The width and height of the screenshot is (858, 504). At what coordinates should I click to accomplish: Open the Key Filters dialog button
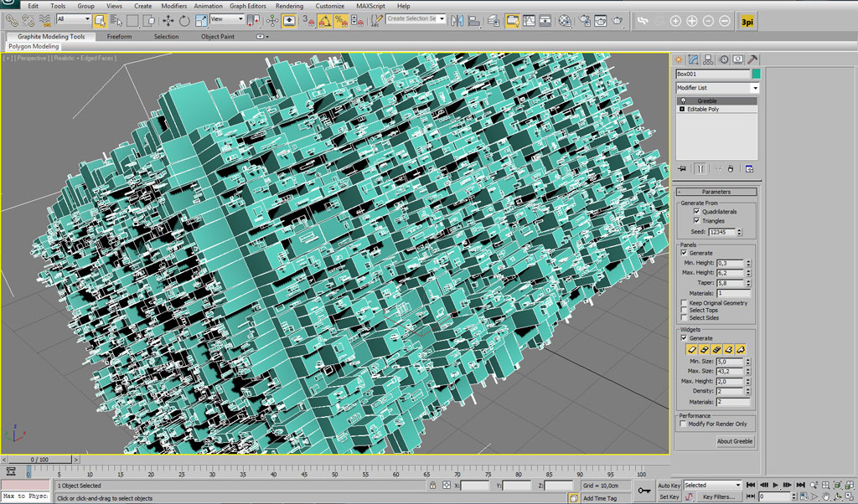point(718,497)
